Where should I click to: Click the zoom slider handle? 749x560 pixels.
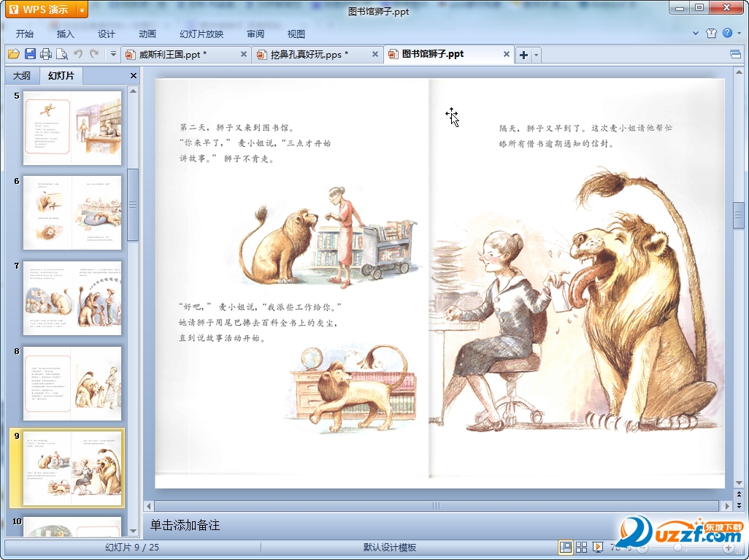[x=678, y=548]
